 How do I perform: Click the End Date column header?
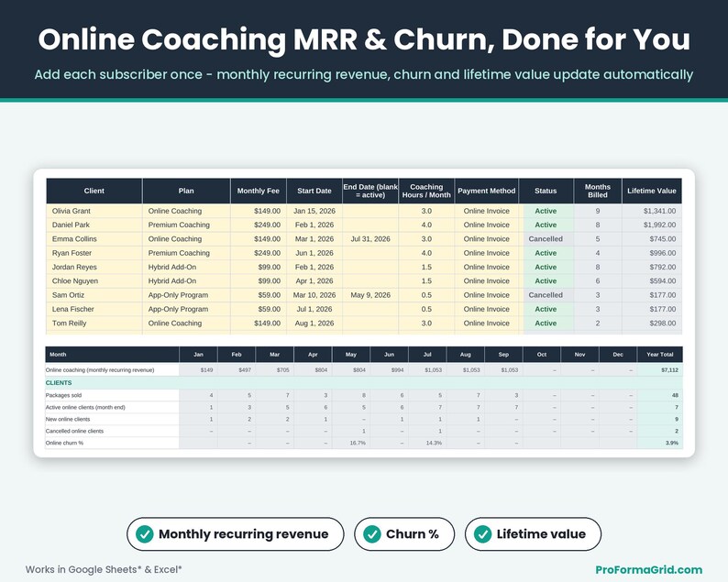(370, 191)
